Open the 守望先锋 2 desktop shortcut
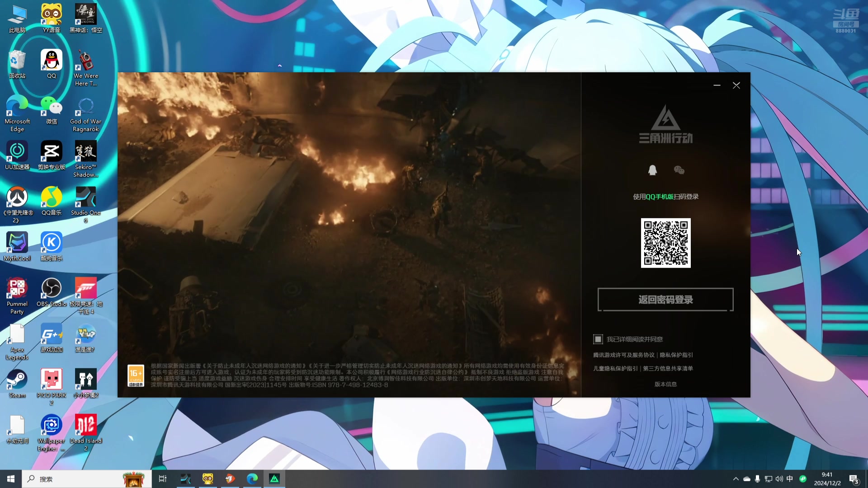Image resolution: width=868 pixels, height=488 pixels. click(x=17, y=205)
